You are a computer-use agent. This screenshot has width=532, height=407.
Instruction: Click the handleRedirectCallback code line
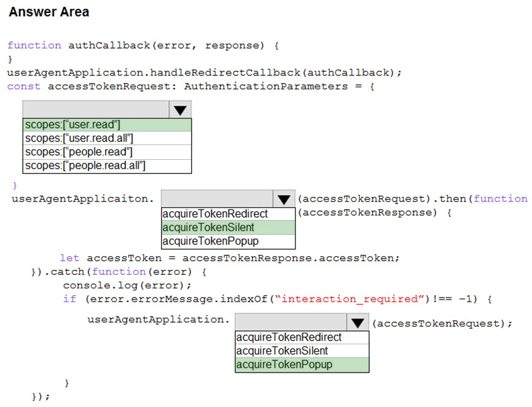coord(204,73)
